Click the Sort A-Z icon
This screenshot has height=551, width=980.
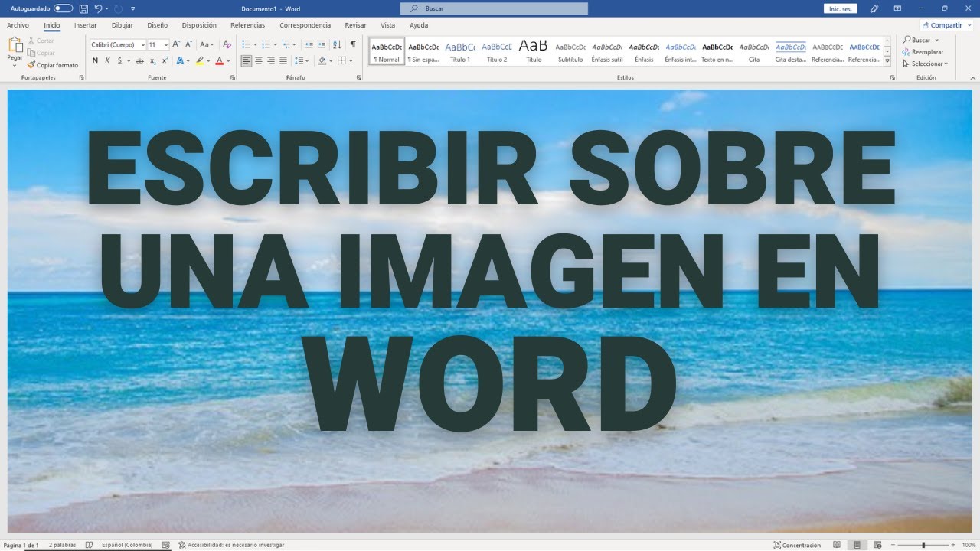pos(338,44)
